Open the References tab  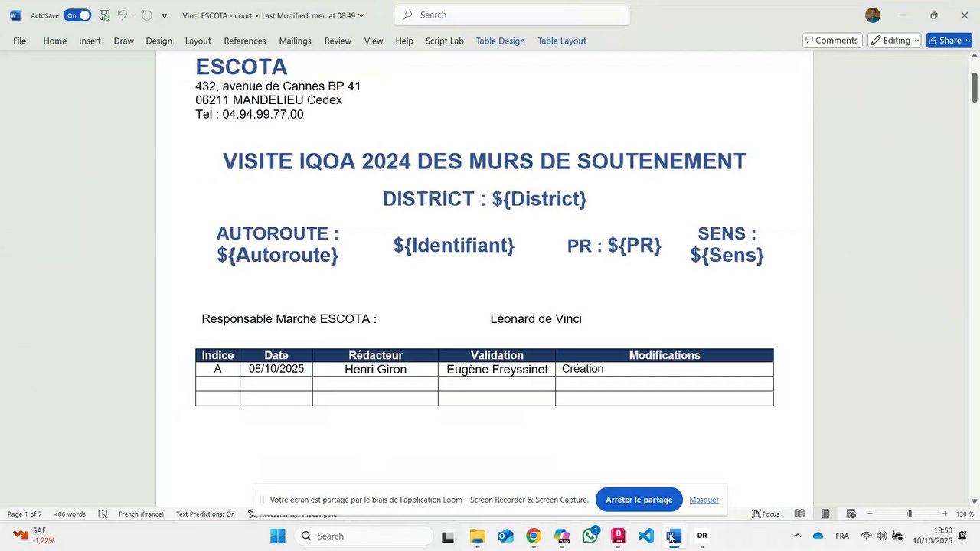pos(245,41)
